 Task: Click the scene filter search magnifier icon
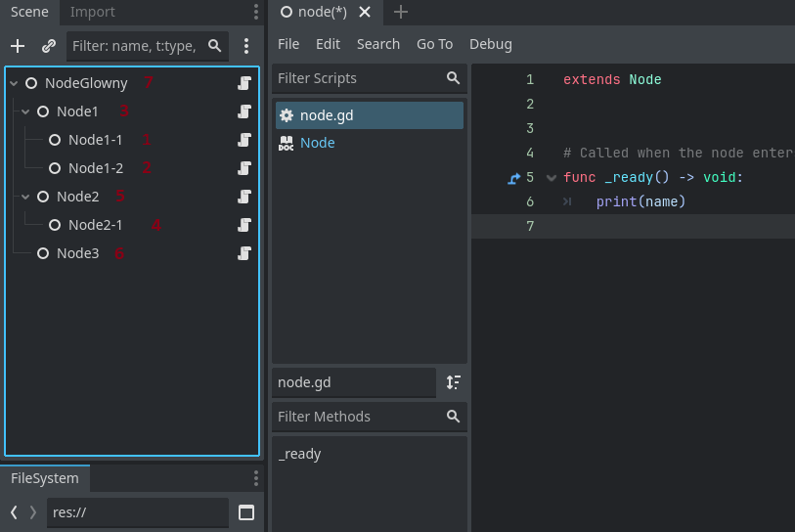click(x=214, y=46)
